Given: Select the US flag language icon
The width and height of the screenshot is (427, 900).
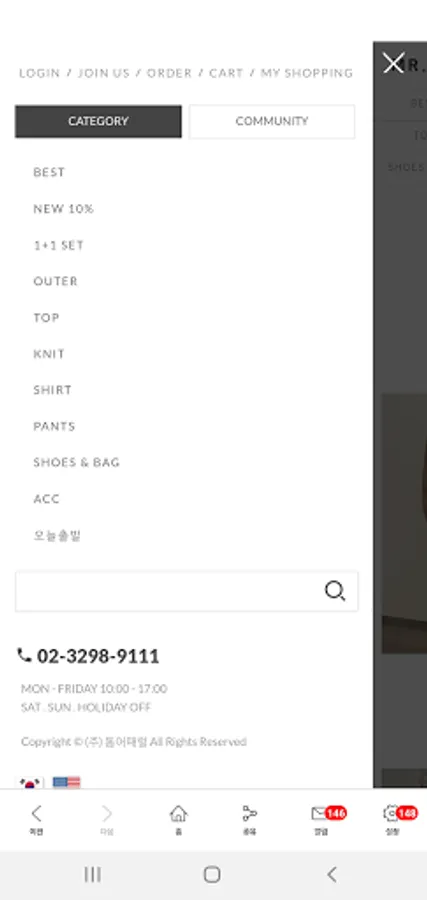Looking at the screenshot, I should [x=66, y=782].
